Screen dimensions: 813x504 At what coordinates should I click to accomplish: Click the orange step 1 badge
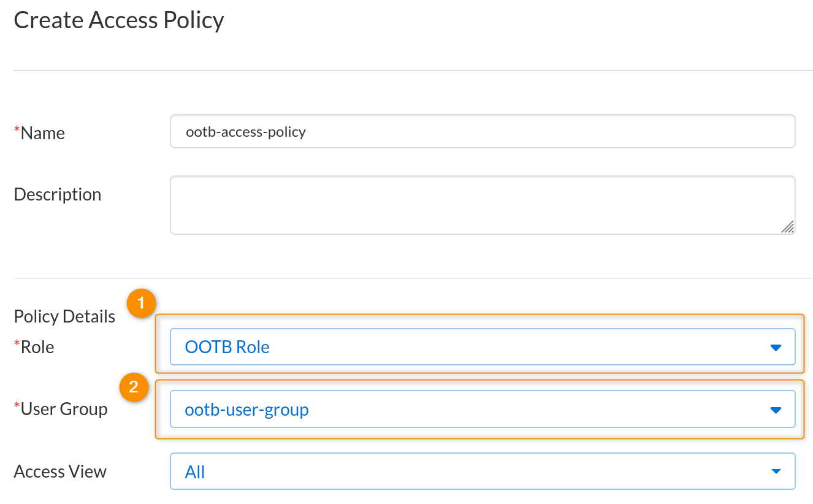(x=142, y=304)
